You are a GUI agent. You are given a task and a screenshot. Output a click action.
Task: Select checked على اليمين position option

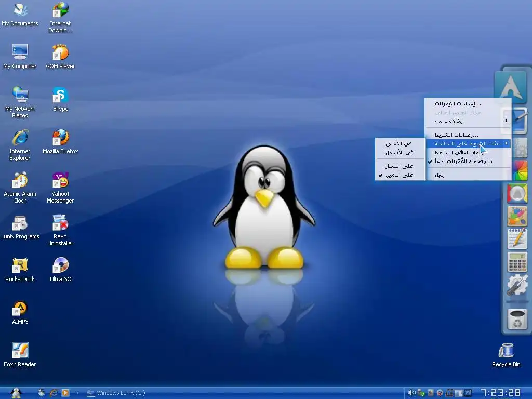tap(400, 175)
